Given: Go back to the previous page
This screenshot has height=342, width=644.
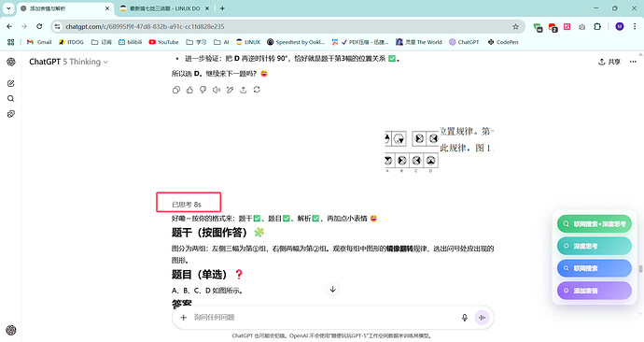Looking at the screenshot, I should coord(9,26).
